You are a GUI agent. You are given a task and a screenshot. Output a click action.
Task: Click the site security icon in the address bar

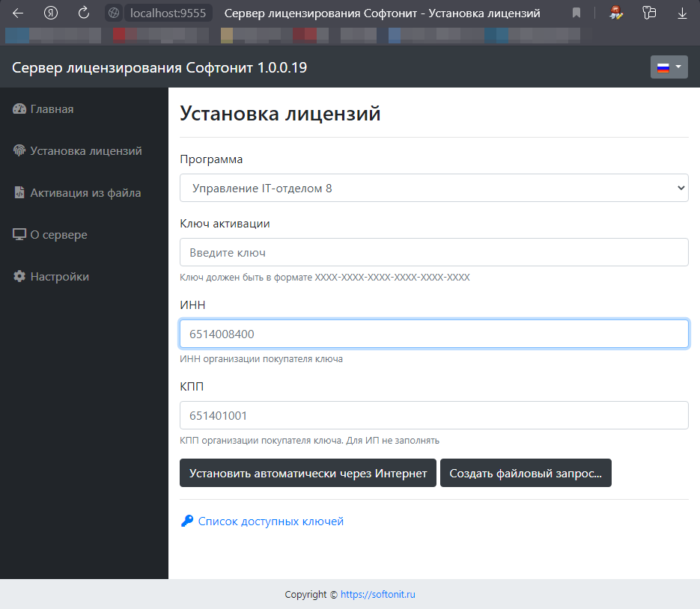tap(114, 13)
